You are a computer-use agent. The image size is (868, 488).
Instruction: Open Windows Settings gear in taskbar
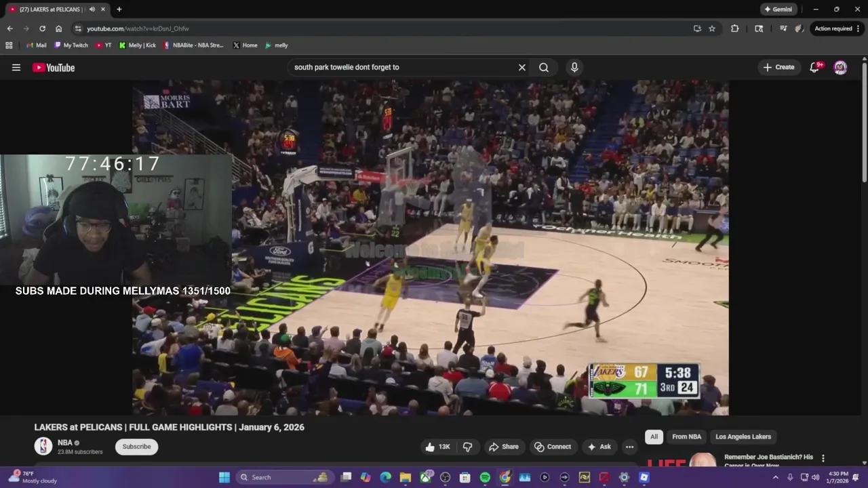tap(624, 477)
